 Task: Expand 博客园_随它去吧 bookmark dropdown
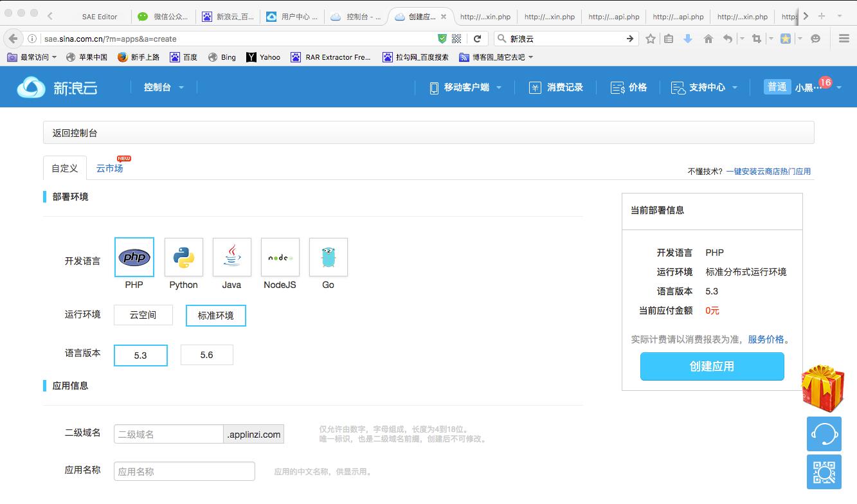497,57
